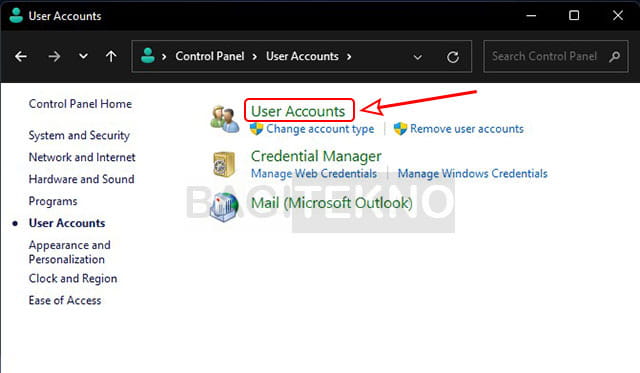
Task: Click shield icon beside Change account type
Action: point(256,129)
